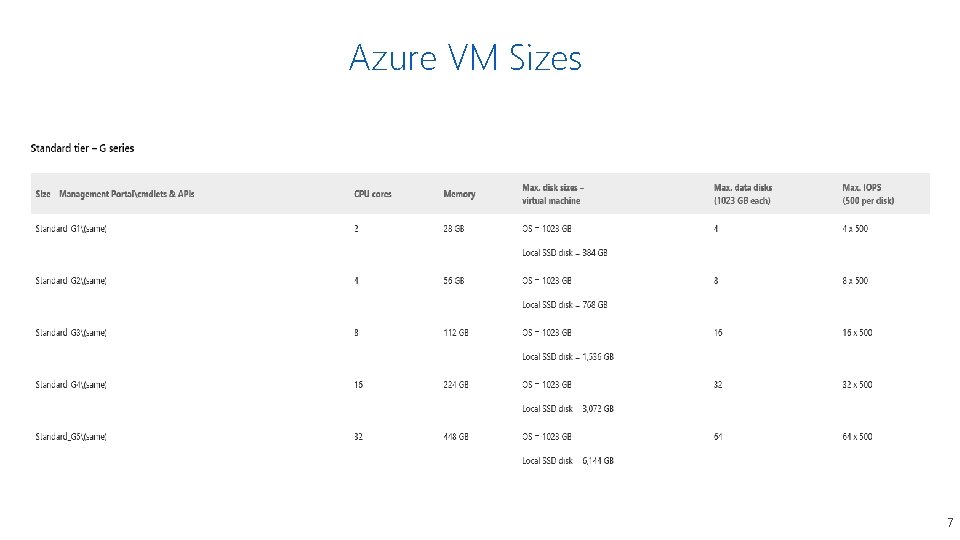Click slide number 7 in the corner
This screenshot has width=960, height=540.
[x=949, y=523]
